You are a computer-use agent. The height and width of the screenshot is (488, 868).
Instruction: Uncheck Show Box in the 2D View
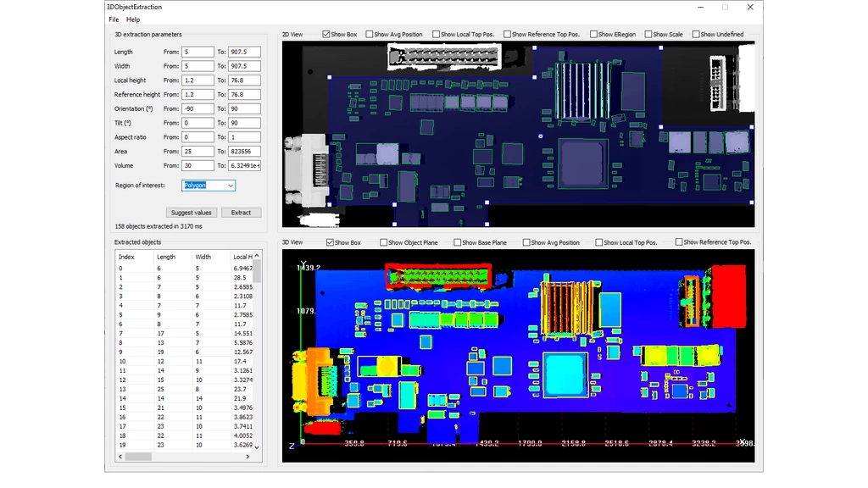point(326,35)
